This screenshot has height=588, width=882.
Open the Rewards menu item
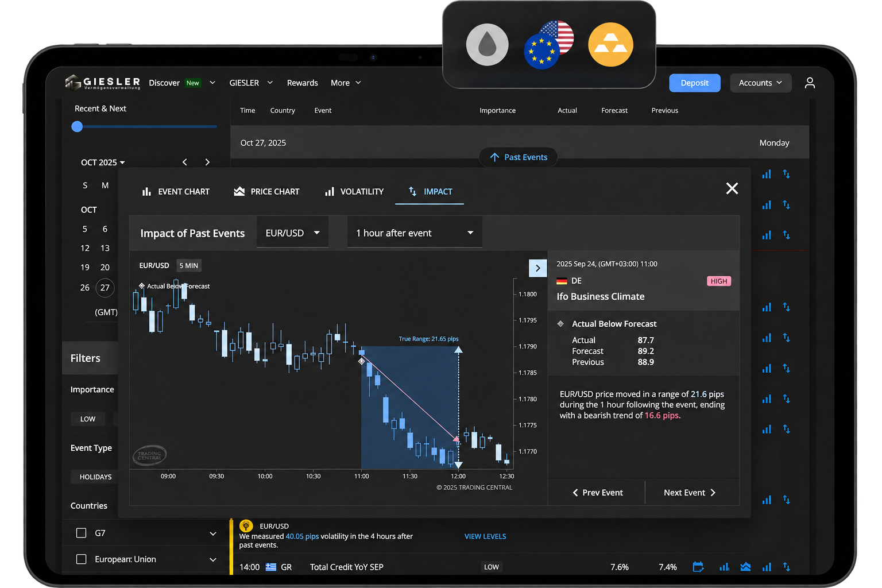click(x=303, y=83)
